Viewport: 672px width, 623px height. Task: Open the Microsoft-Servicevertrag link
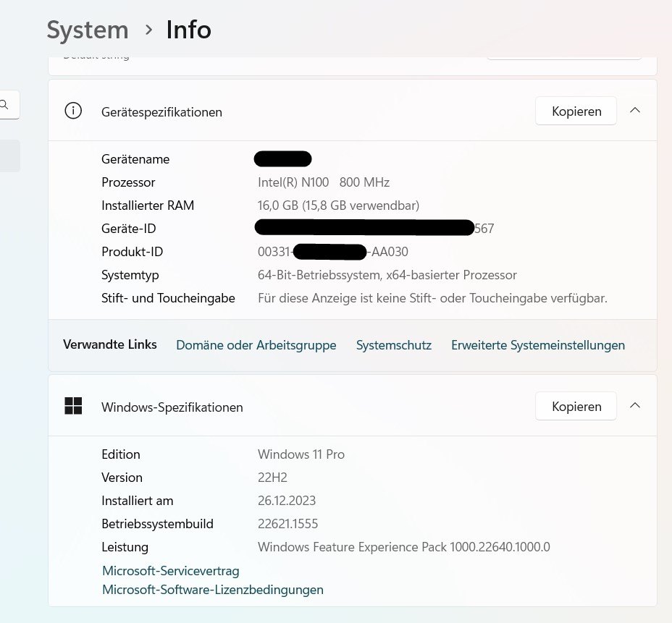pyautogui.click(x=171, y=571)
